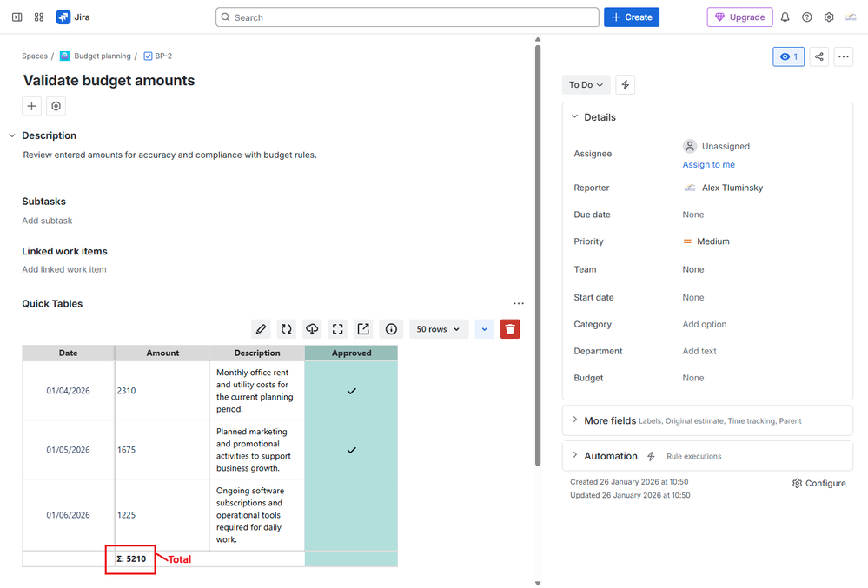The height and width of the screenshot is (588, 868).
Task: Open the To Do status dropdown
Action: click(586, 84)
